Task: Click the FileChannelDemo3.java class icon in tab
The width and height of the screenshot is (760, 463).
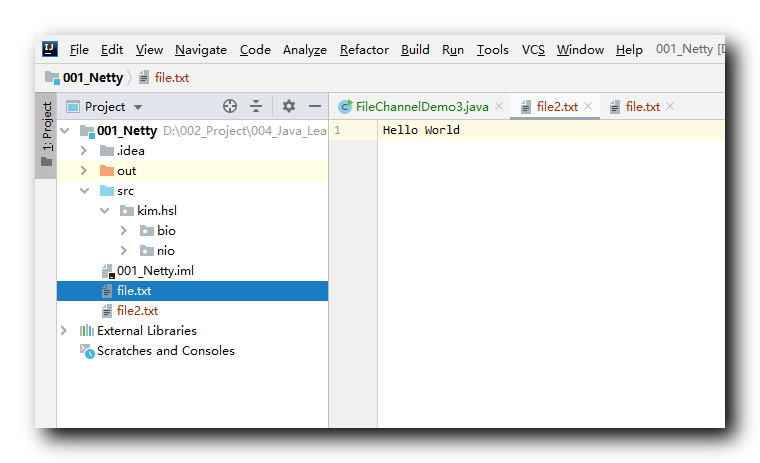Action: pos(345,107)
